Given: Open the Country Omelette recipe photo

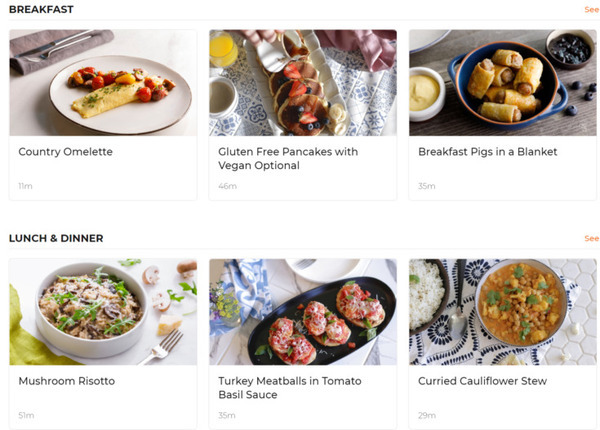Looking at the screenshot, I should 103,82.
